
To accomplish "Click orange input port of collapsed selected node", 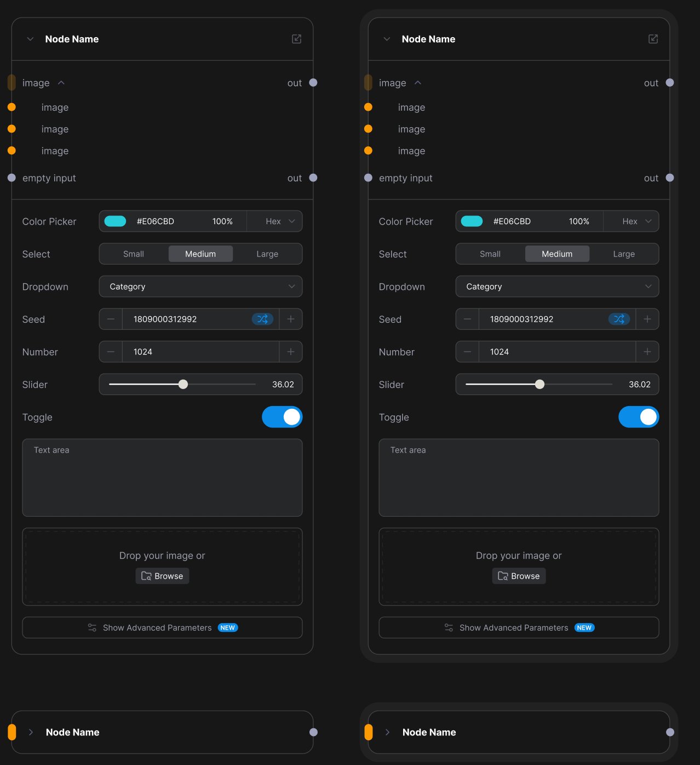I will 368,732.
